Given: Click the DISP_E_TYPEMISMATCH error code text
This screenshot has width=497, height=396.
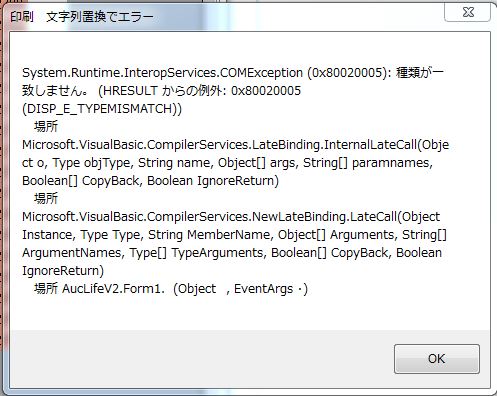Looking at the screenshot, I should 102,109.
